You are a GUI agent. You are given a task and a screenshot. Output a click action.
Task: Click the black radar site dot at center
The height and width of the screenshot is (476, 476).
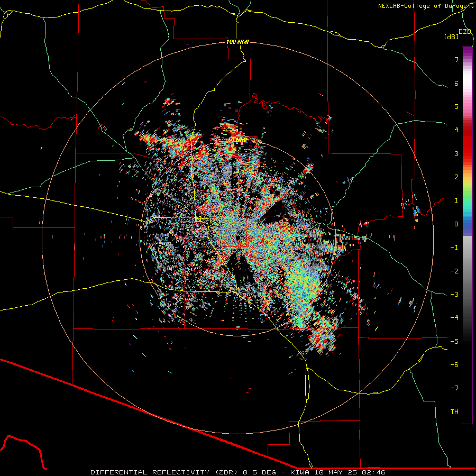[237, 237]
